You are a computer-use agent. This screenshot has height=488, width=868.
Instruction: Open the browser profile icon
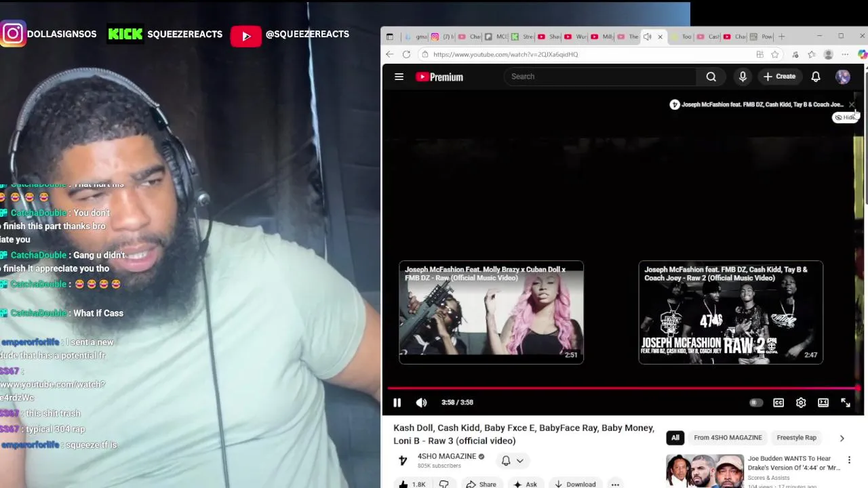(828, 54)
